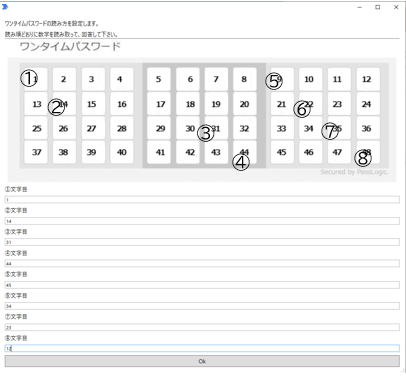The width and height of the screenshot is (406, 376).
Task: Select matrix cell number 29
Action: click(x=159, y=128)
